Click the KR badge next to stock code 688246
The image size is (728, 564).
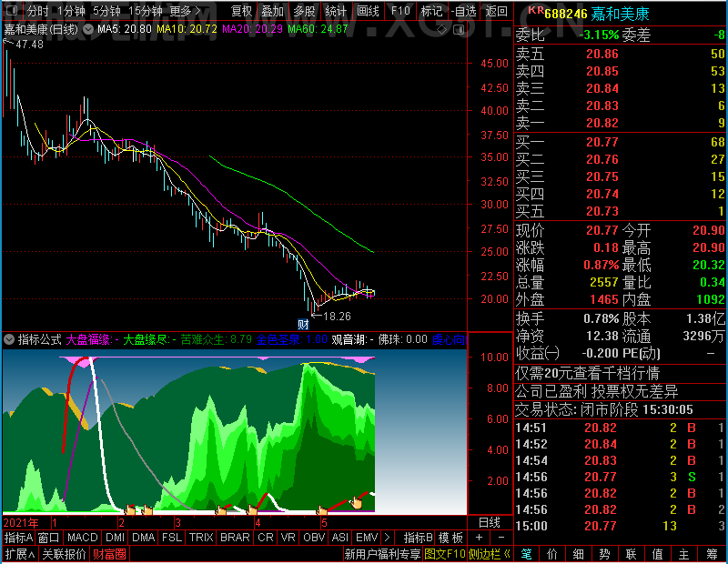click(535, 10)
